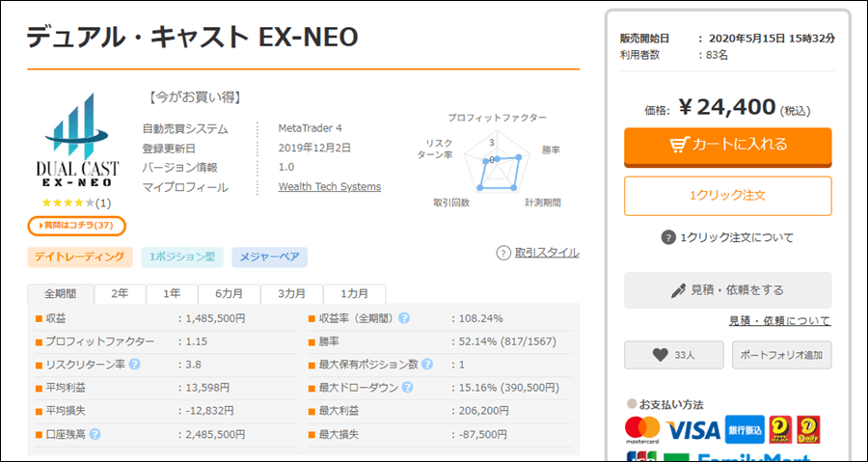Click the VISA payment icon
This screenshot has width=868, height=462.
click(692, 430)
